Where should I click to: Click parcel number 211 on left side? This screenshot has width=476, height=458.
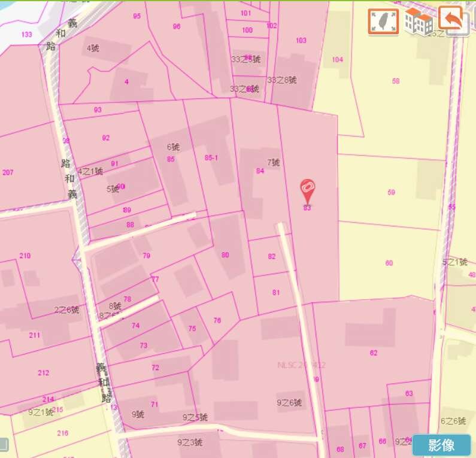coord(35,335)
